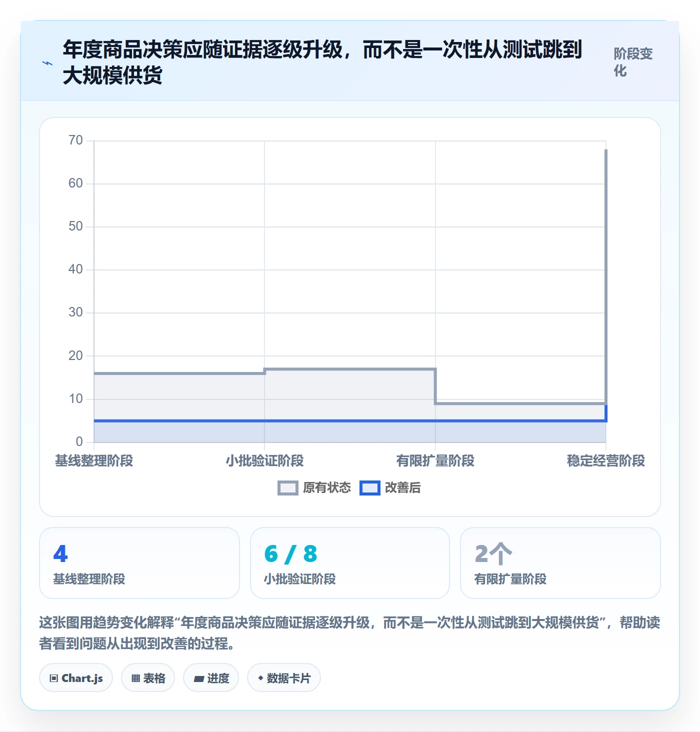This screenshot has width=700, height=732.
Task: Toggle the 改善后 legend swatch
Action: pos(370,488)
